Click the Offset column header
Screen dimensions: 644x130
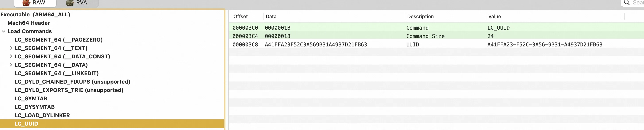[241, 16]
